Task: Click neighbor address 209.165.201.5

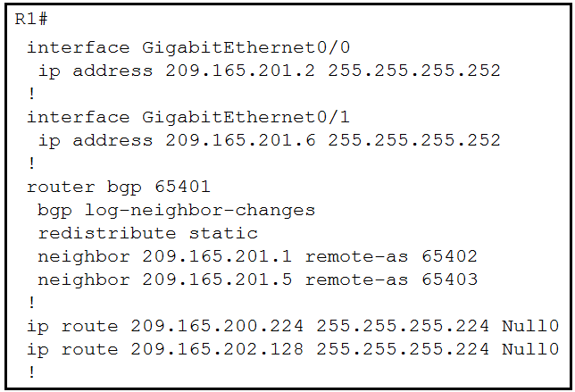Action: coord(217,279)
